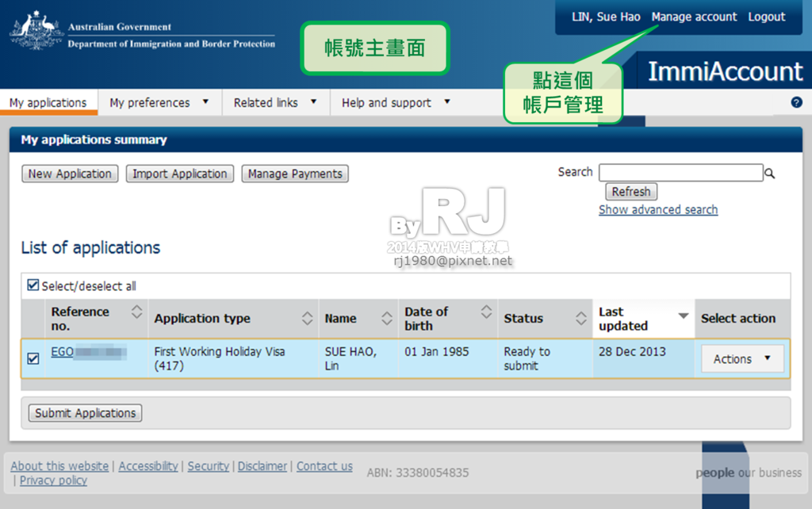The height and width of the screenshot is (509, 812).
Task: Log out using the Logout link
Action: [767, 17]
